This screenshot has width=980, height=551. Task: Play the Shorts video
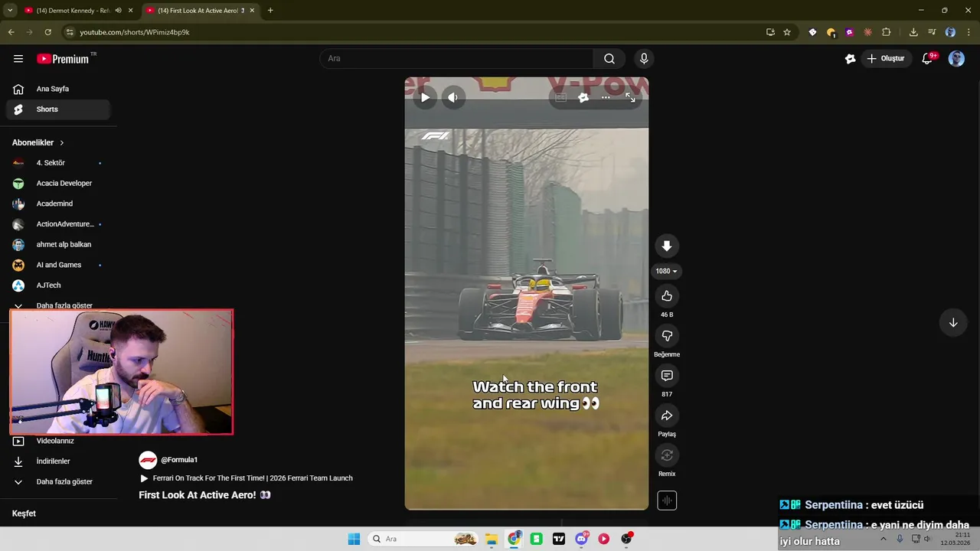[x=425, y=97]
